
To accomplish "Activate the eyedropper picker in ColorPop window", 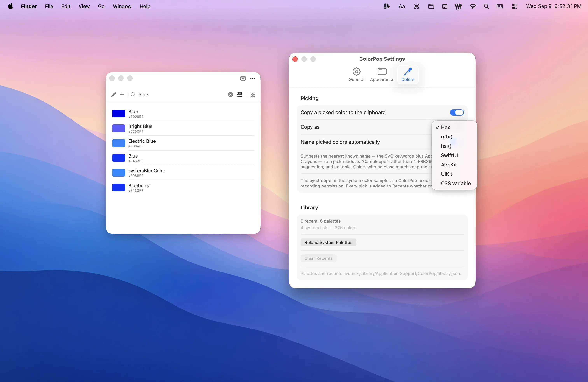I will [113, 95].
